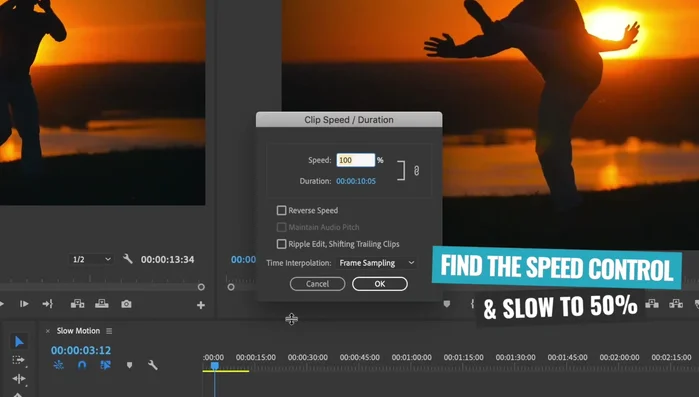Image resolution: width=699 pixels, height=397 pixels.
Task: Click Source monitor duration 00:00:13:34
Action: 168,259
